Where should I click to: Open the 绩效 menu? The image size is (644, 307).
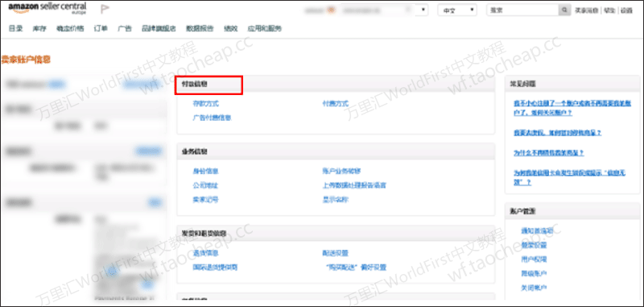(230, 28)
